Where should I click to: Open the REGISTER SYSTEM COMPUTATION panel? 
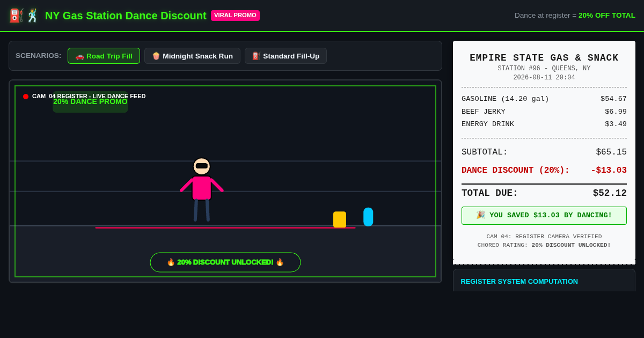(x=544, y=281)
